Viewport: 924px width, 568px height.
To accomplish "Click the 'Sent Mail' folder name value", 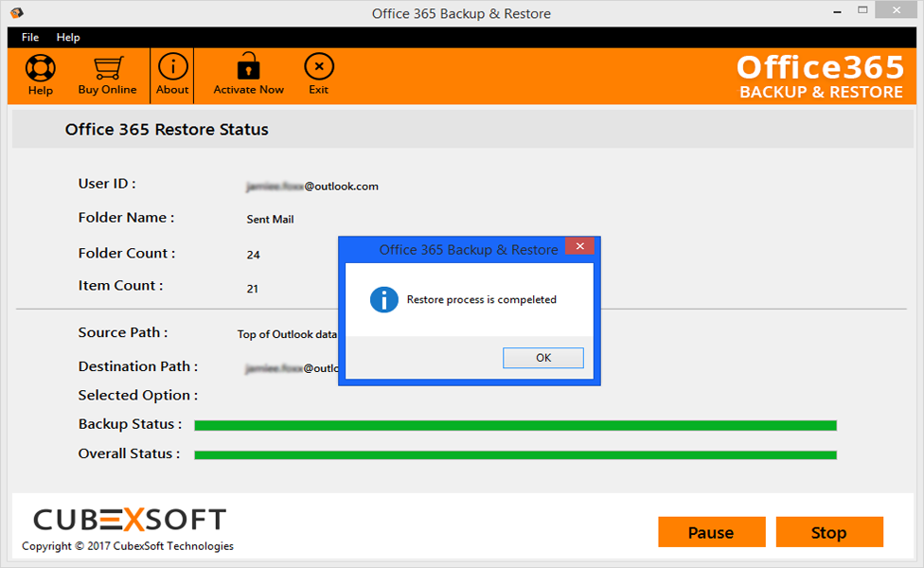I will [x=270, y=220].
